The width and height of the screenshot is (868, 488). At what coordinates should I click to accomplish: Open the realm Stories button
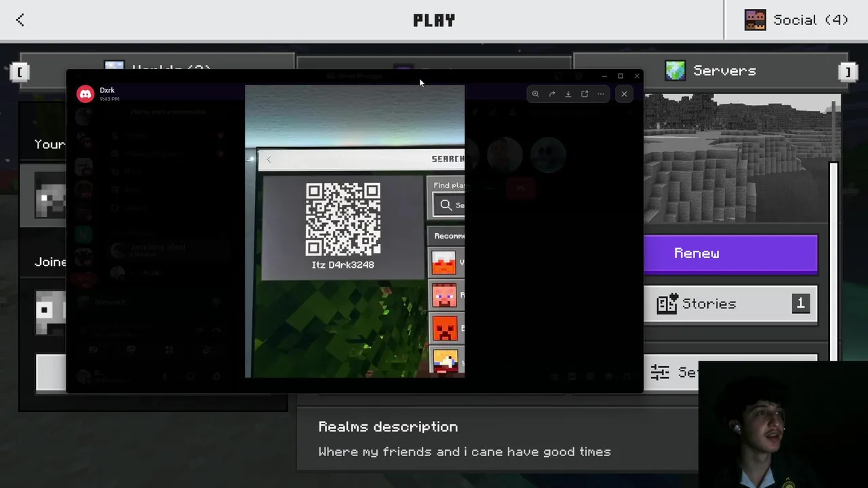click(731, 304)
